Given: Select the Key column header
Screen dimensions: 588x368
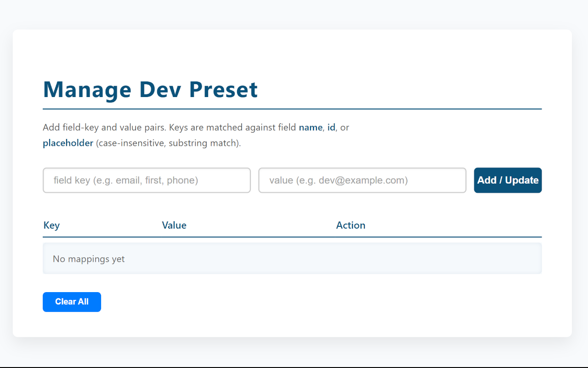Looking at the screenshot, I should click(51, 225).
